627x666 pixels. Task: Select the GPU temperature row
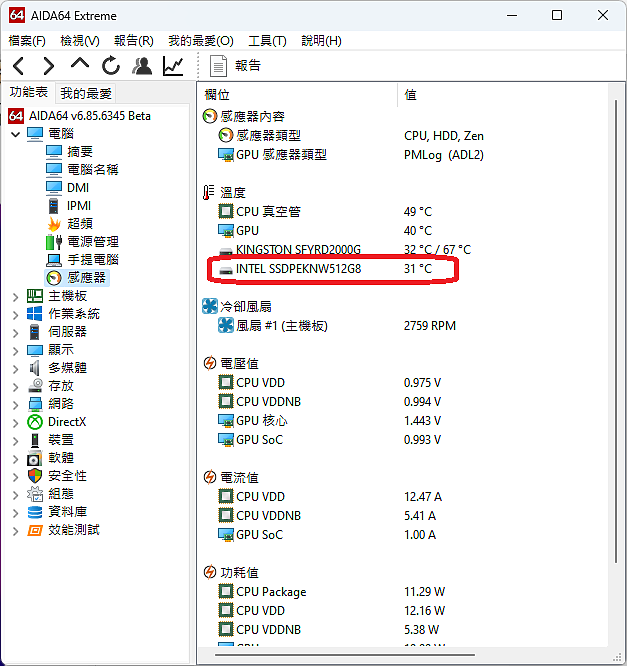coord(325,231)
